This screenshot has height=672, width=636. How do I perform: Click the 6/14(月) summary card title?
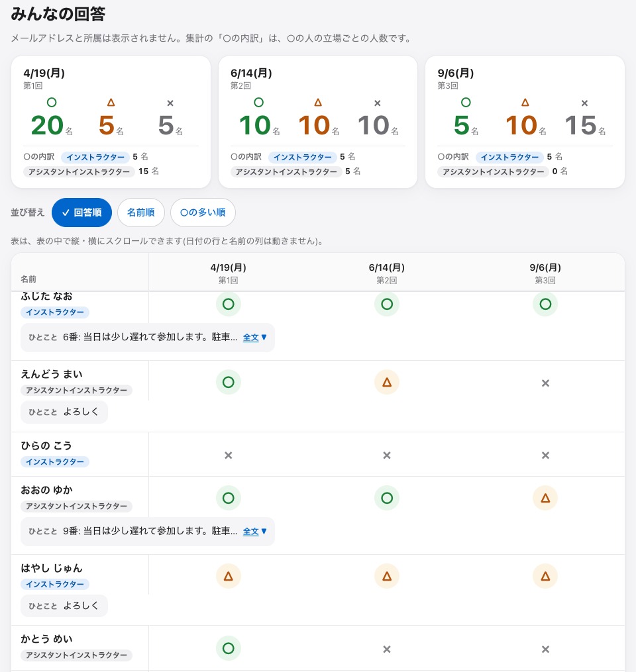click(251, 73)
